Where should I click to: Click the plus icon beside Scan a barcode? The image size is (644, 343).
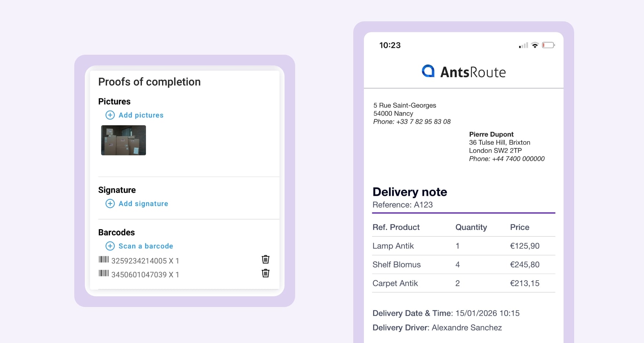(x=110, y=246)
